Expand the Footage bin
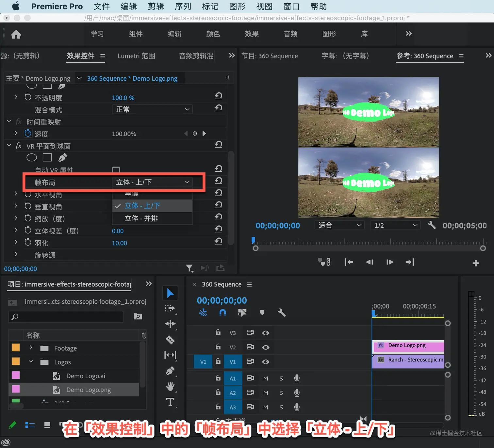The width and height of the screenshot is (494, 448). [31, 348]
